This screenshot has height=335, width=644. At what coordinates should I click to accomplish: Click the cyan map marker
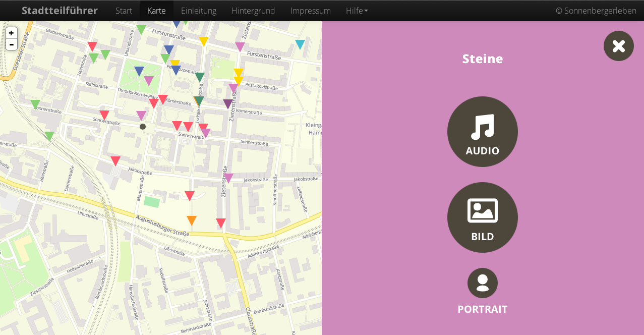pyautogui.click(x=300, y=44)
